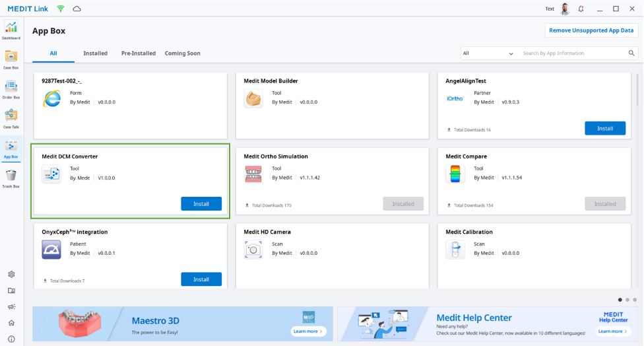The height and width of the screenshot is (346, 644).
Task: Open the Dashboard sidebar icon
Action: [x=11, y=30]
